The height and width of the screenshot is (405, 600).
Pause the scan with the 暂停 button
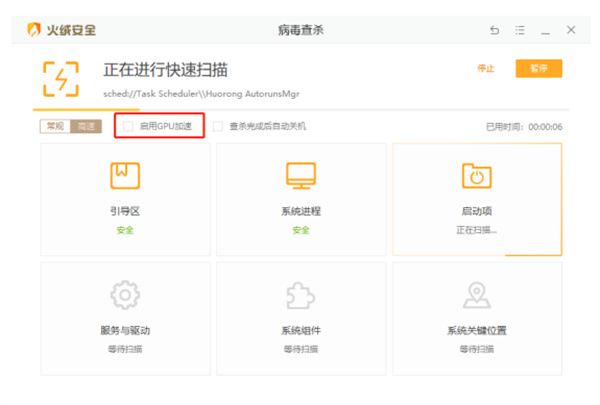click(539, 69)
